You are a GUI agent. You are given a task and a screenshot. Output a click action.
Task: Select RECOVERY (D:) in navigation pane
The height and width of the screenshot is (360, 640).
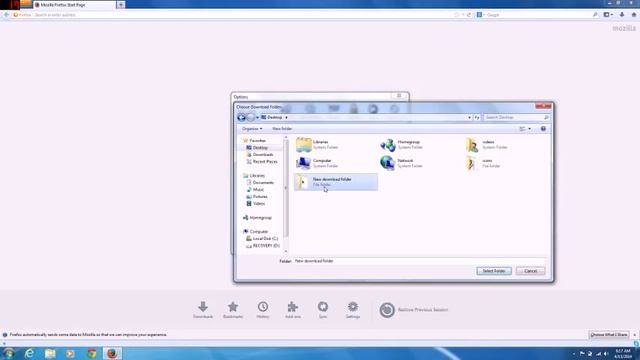point(263,245)
